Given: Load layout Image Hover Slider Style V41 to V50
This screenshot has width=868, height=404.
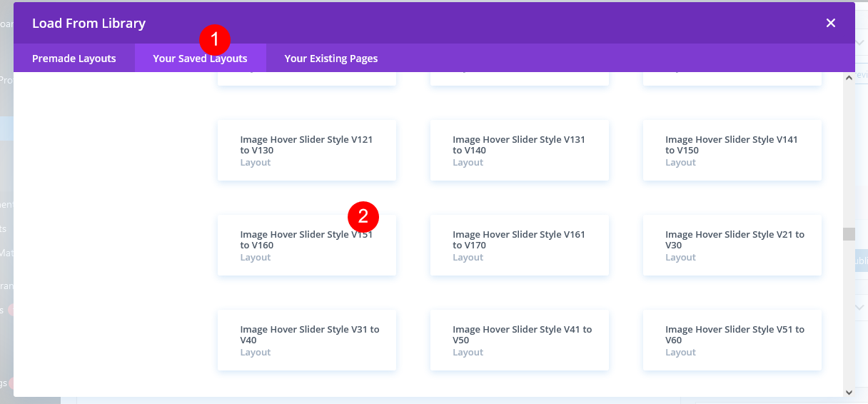Looking at the screenshot, I should click(520, 340).
